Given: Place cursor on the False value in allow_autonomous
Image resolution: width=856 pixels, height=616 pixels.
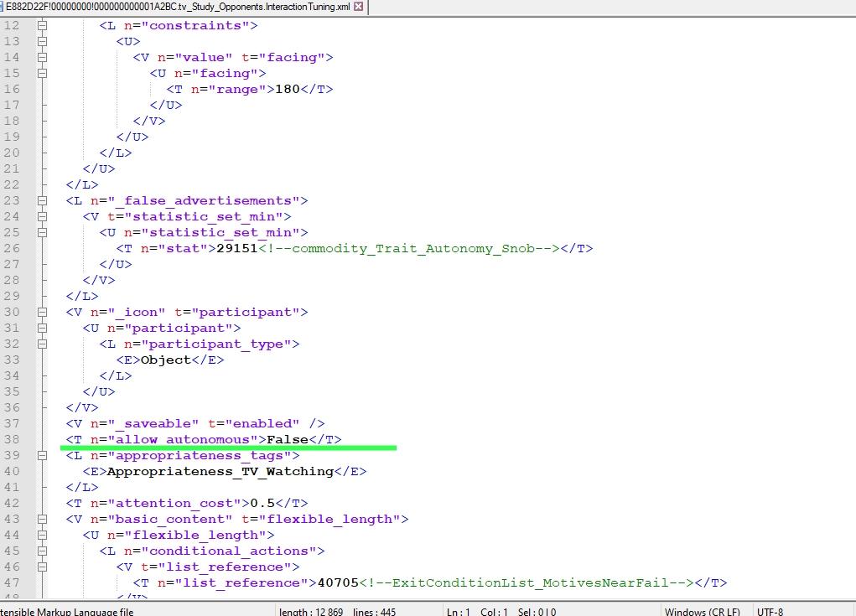Looking at the screenshot, I should (288, 439).
